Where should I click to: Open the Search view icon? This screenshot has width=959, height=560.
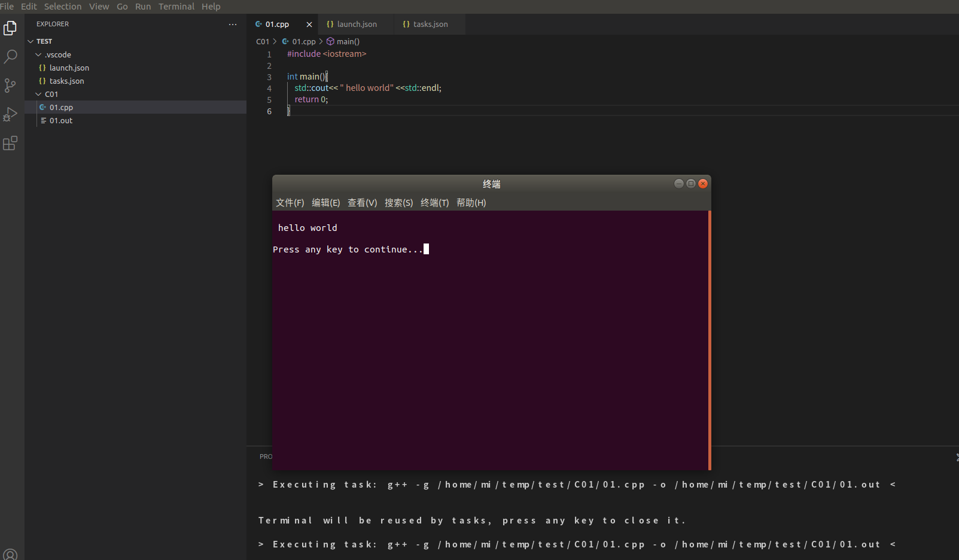[x=10, y=57]
